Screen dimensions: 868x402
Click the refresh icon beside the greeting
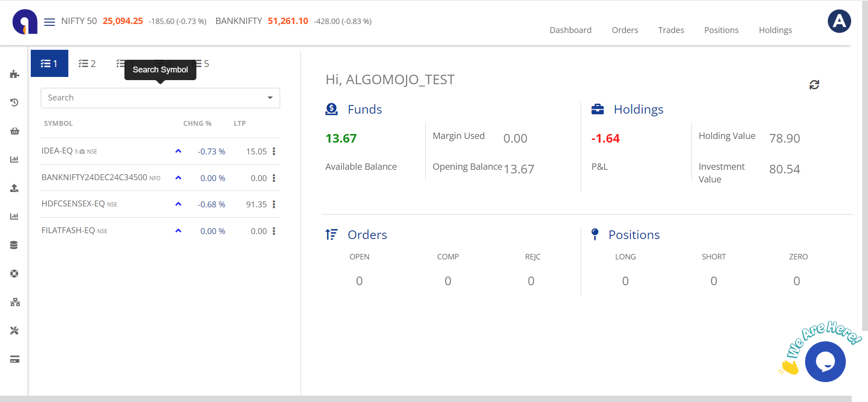814,85
